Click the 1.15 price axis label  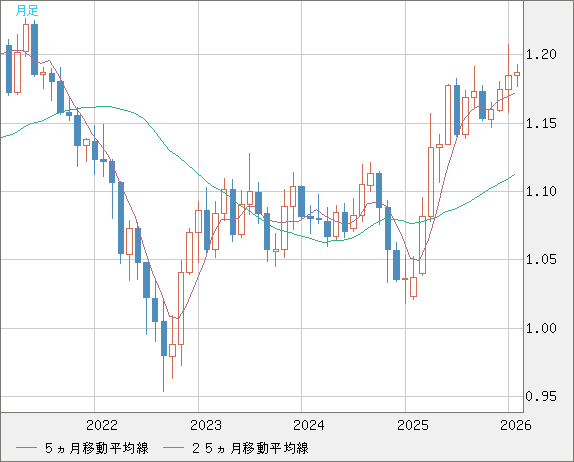pos(541,123)
